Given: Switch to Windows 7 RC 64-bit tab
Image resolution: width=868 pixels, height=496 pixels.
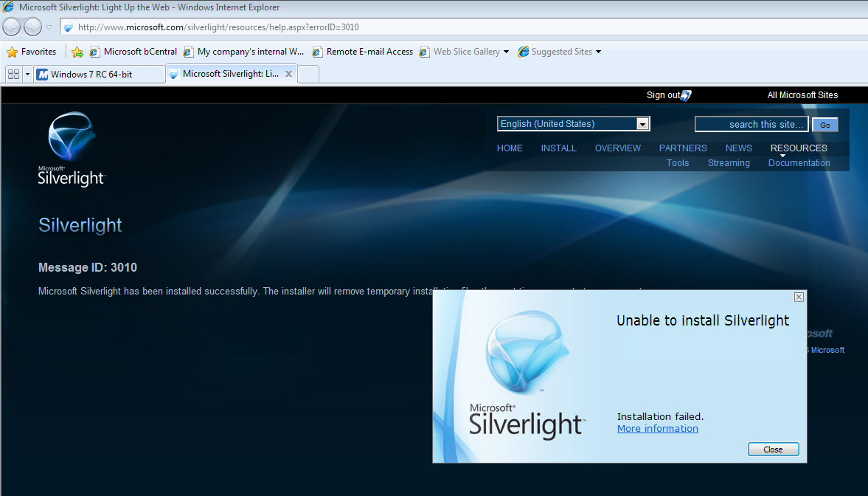Looking at the screenshot, I should point(100,75).
